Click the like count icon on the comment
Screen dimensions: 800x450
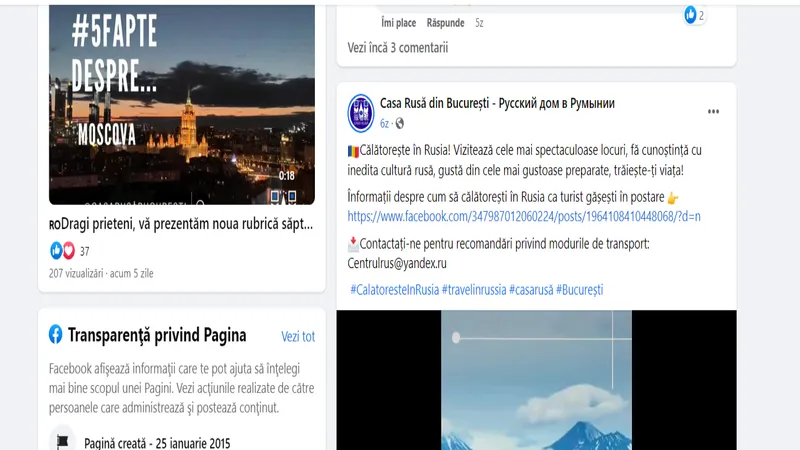point(690,15)
